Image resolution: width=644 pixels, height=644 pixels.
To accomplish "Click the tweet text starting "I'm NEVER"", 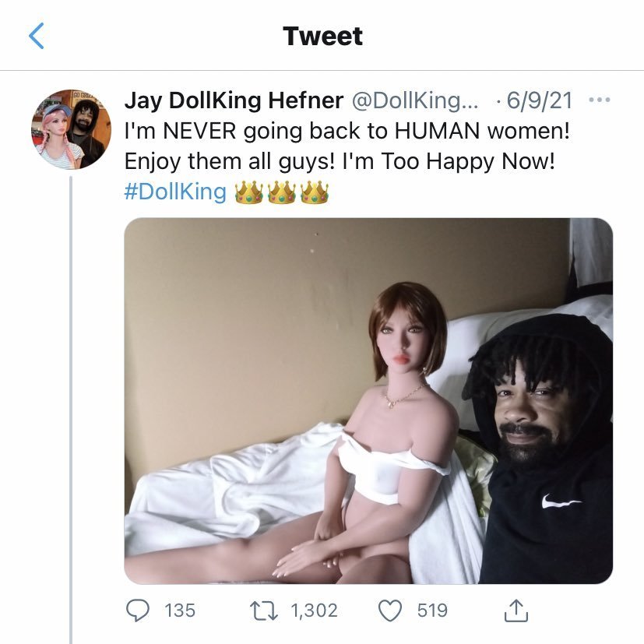I will pyautogui.click(x=347, y=131).
